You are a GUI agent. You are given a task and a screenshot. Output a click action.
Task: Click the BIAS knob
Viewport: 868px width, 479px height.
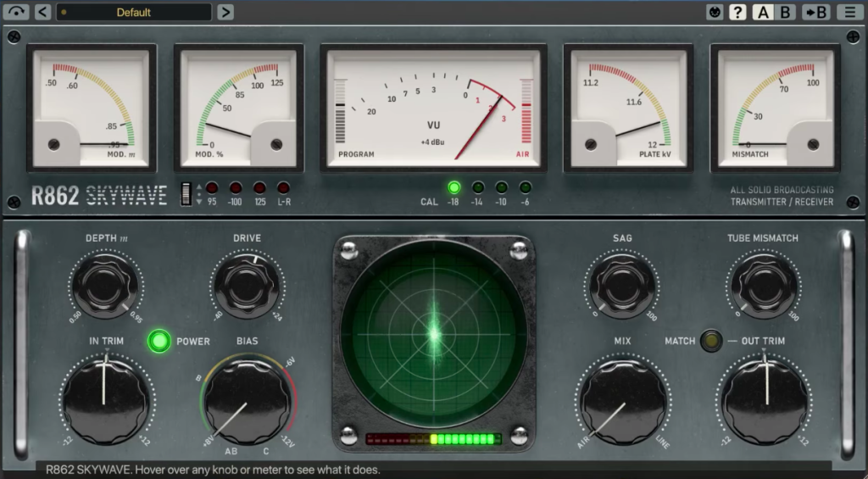(x=247, y=402)
